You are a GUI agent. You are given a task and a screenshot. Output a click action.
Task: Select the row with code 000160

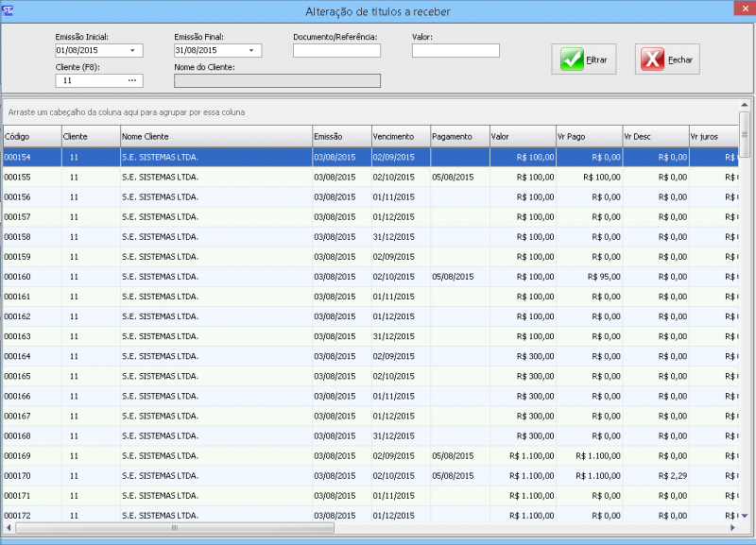[x=189, y=277]
